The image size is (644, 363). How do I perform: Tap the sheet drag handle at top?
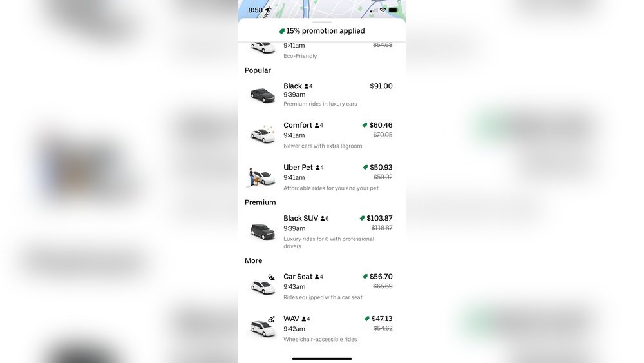click(x=322, y=23)
